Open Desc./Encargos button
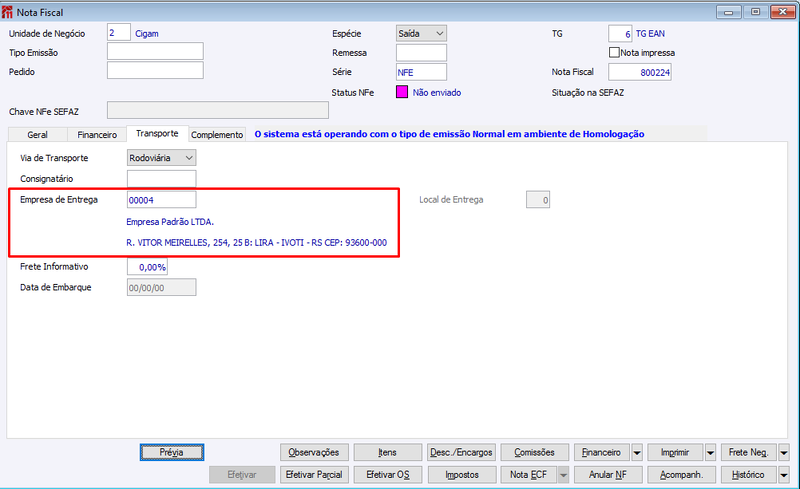The width and height of the screenshot is (800, 489). coord(461,452)
